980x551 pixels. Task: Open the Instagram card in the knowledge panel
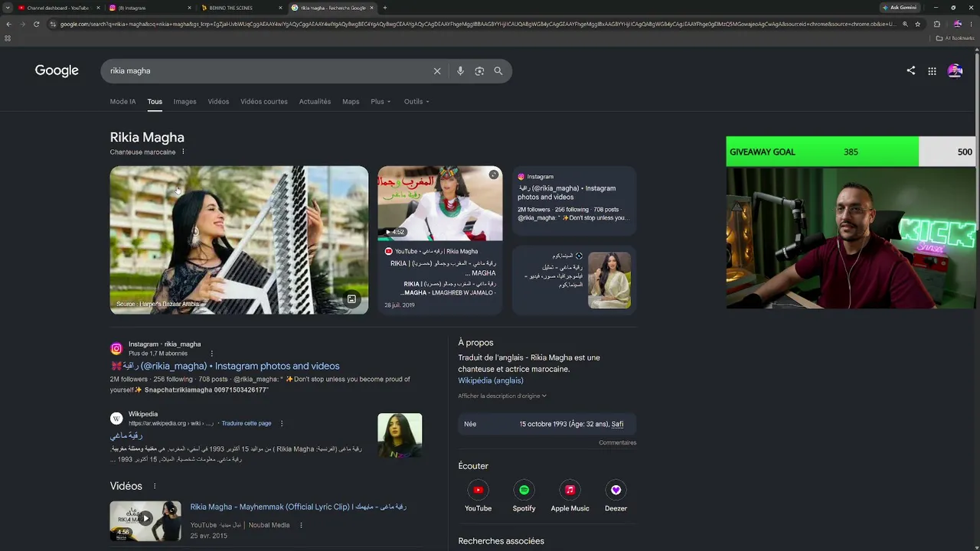[574, 201]
